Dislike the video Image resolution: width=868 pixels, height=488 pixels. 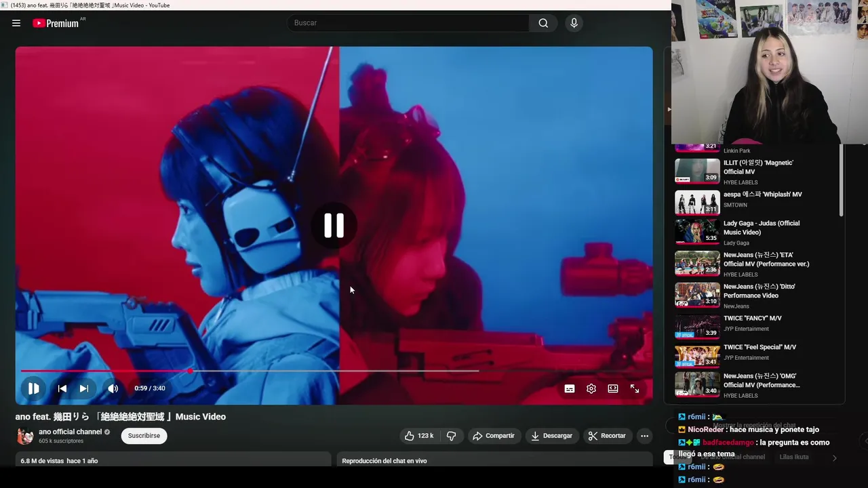[x=451, y=436]
